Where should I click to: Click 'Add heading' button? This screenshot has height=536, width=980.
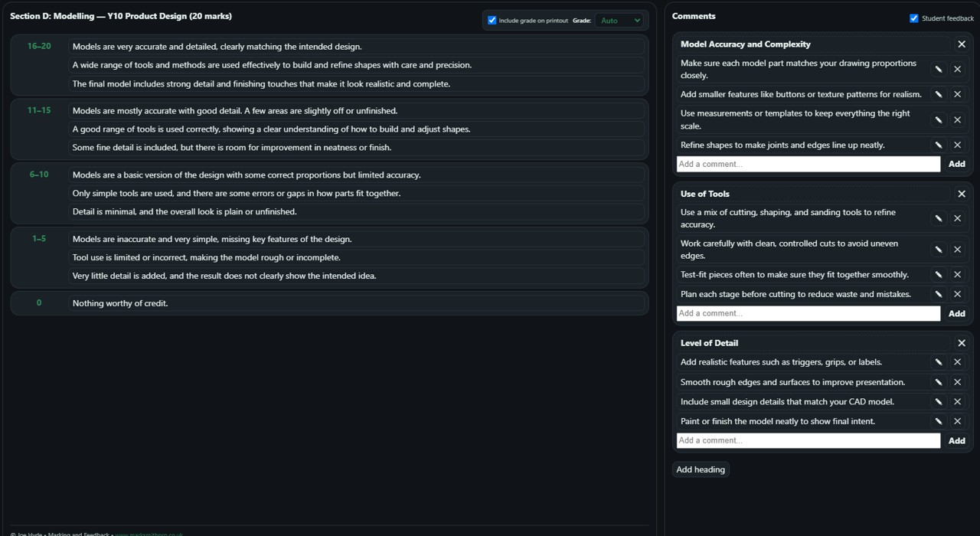[701, 469]
